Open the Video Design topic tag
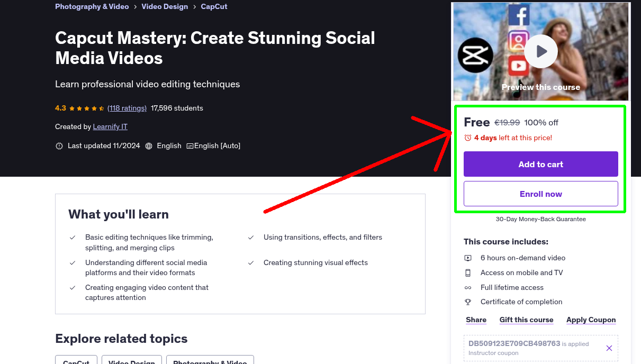 [132, 360]
